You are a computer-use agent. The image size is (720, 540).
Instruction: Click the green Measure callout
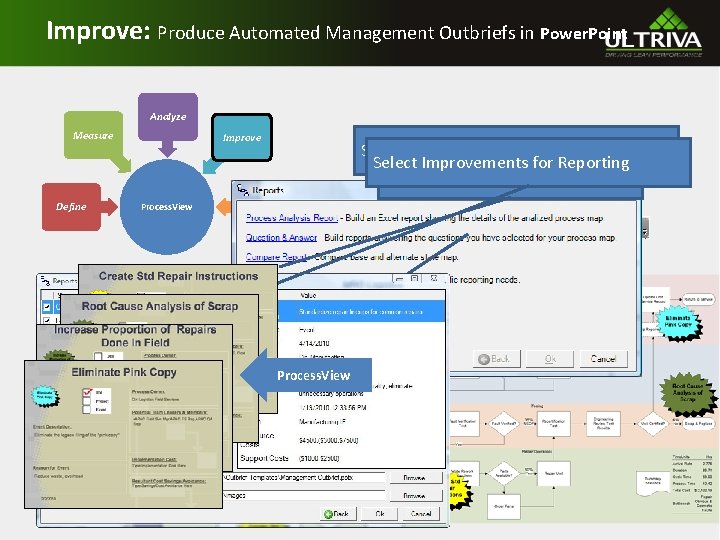94,135
